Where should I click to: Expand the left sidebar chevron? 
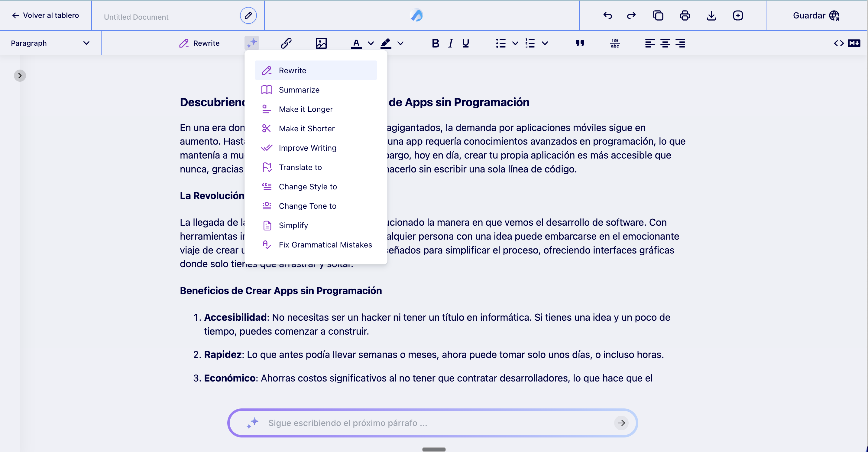click(x=20, y=76)
